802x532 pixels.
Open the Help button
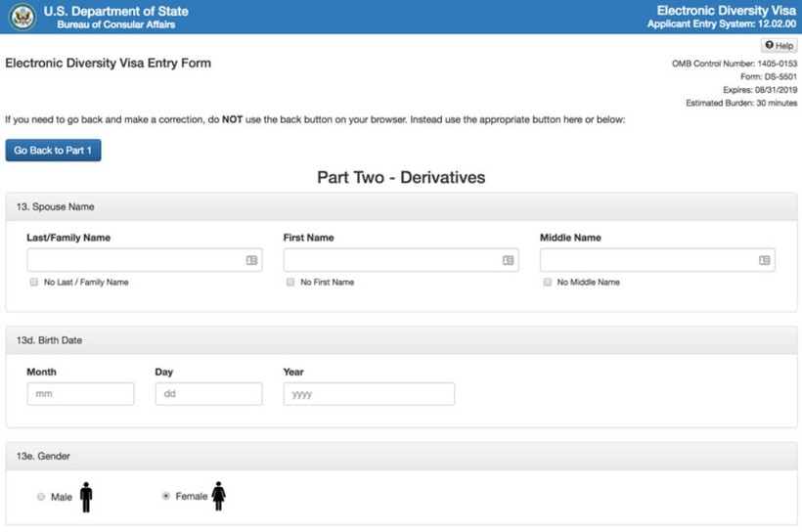[780, 46]
